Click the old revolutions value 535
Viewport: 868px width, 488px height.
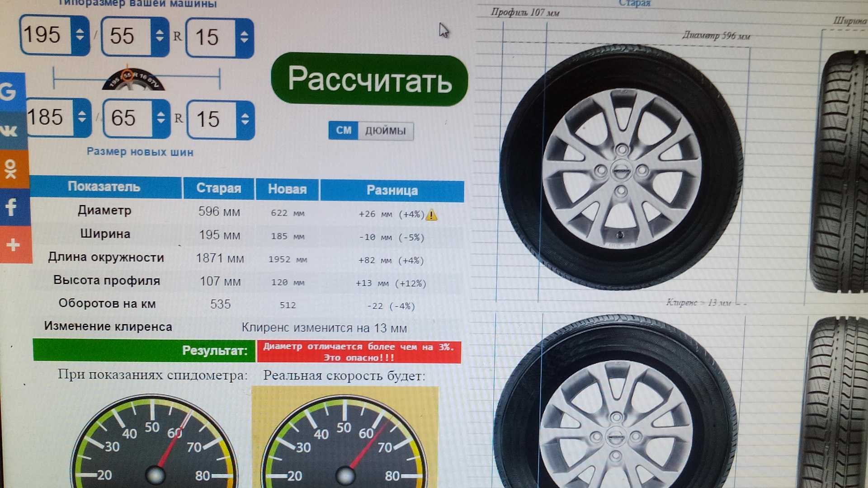coord(220,305)
